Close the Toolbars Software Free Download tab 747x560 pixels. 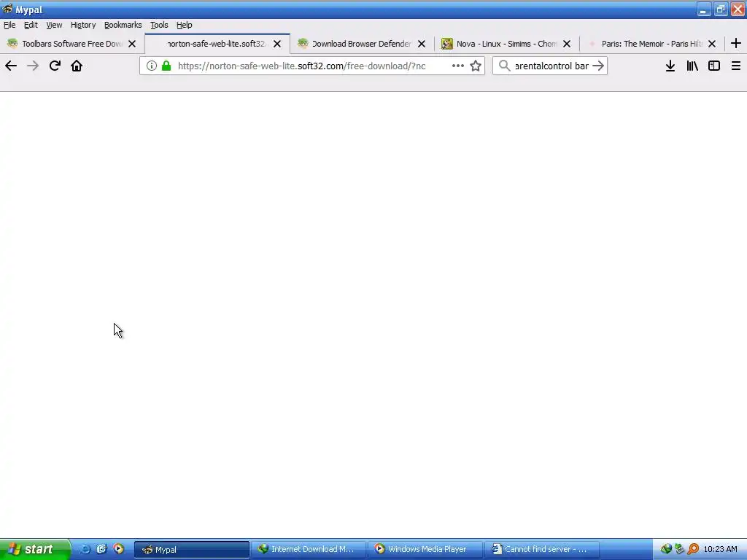click(x=133, y=44)
